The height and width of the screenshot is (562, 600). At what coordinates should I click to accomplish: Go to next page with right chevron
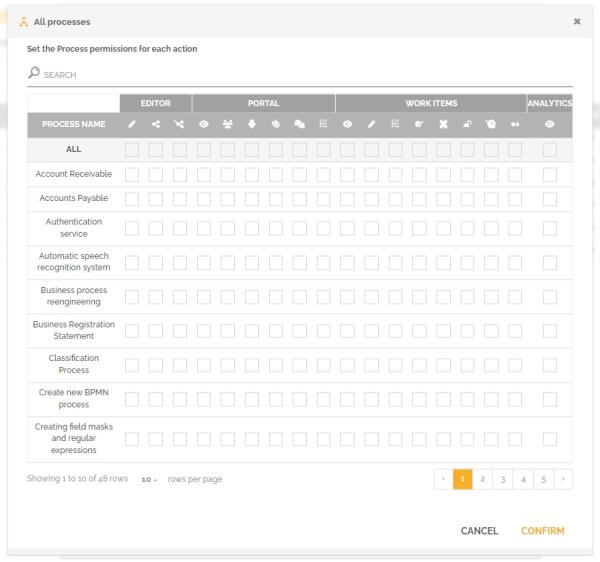point(563,479)
